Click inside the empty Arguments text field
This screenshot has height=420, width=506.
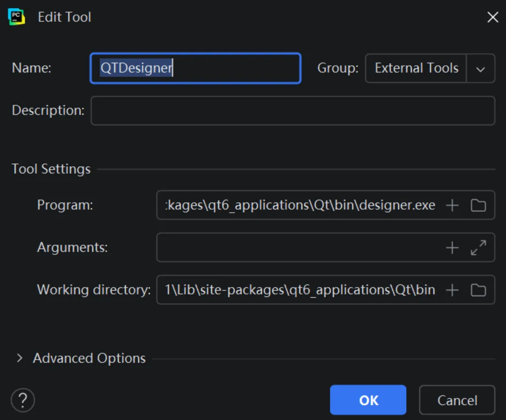300,248
